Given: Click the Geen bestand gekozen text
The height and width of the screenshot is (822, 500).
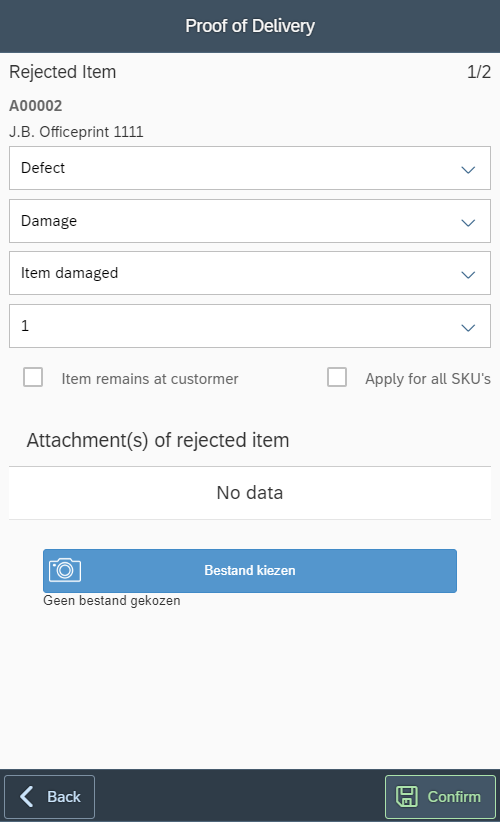Looking at the screenshot, I should (112, 600).
